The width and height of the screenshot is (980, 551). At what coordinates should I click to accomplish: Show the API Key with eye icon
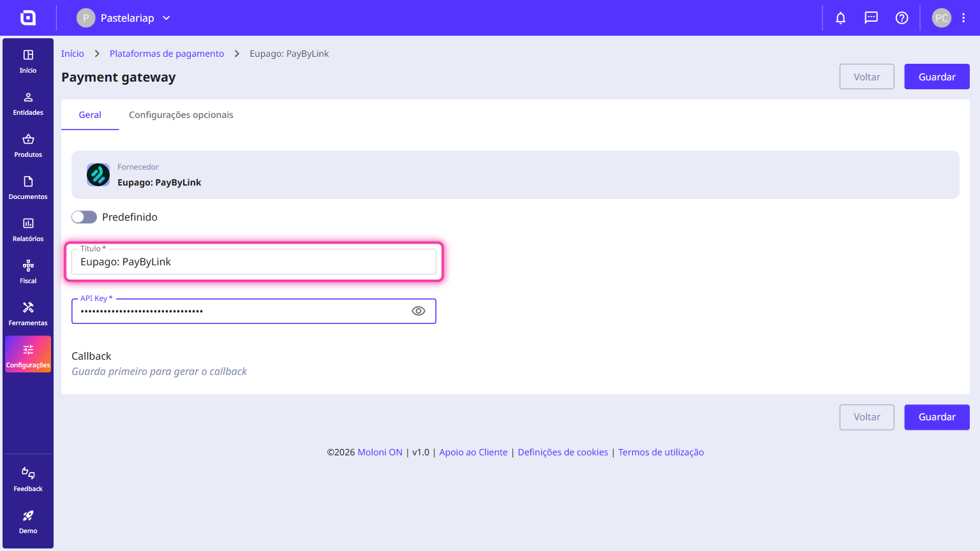tap(419, 311)
